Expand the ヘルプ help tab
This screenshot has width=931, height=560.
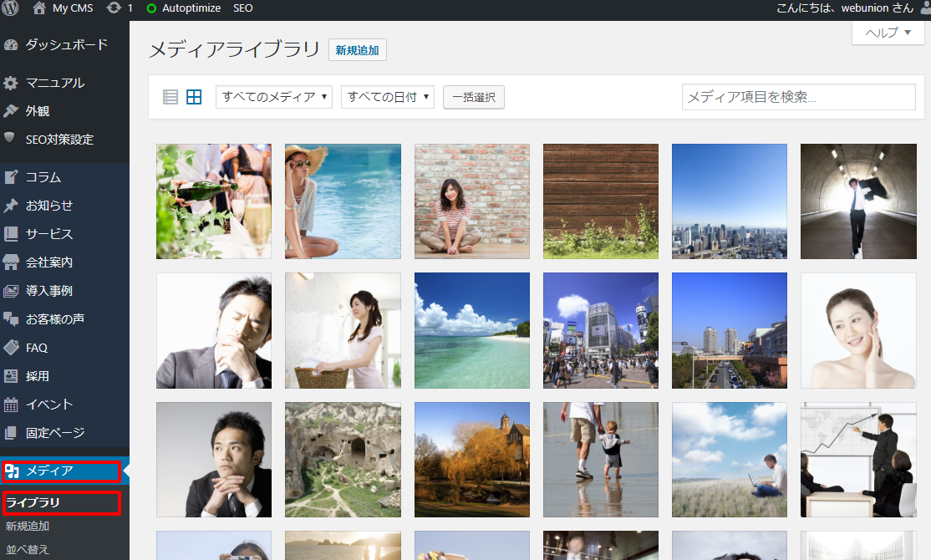pos(888,33)
